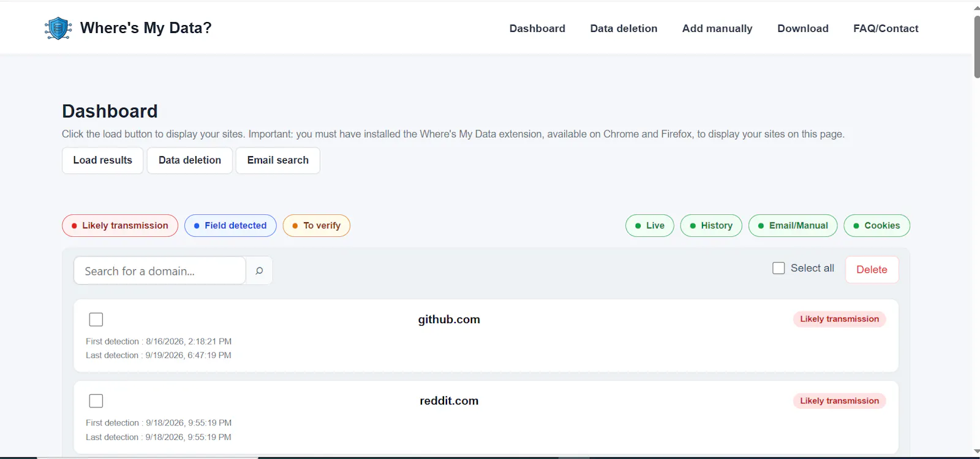Click github.com's Likely transmission badge
The height and width of the screenshot is (459, 980).
pos(839,319)
